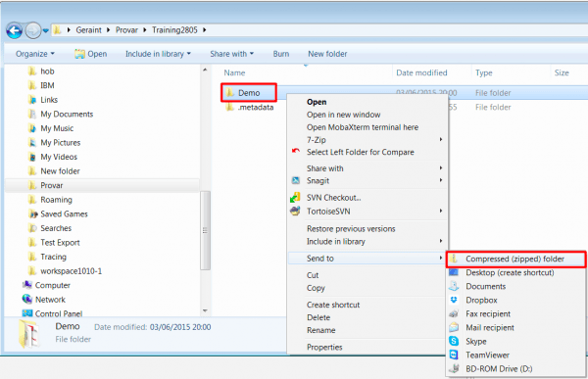The height and width of the screenshot is (379, 588).
Task: Choose Open in new window
Action: [344, 115]
